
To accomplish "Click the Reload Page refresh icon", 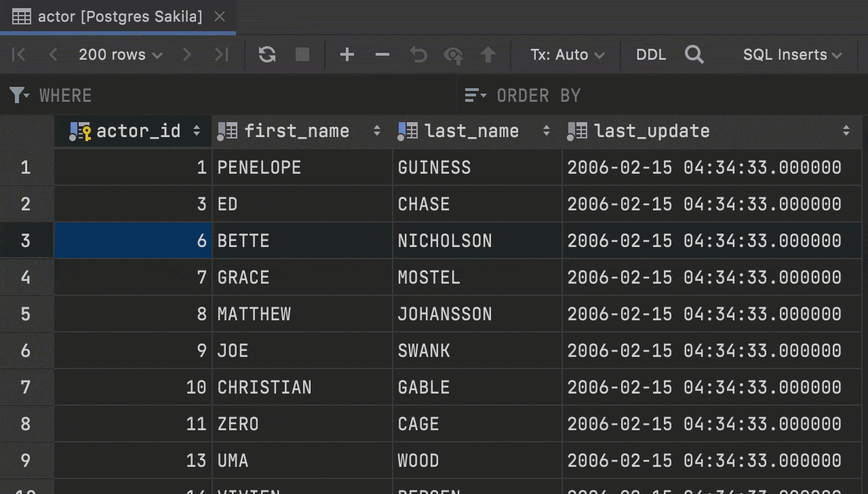I will pos(267,55).
